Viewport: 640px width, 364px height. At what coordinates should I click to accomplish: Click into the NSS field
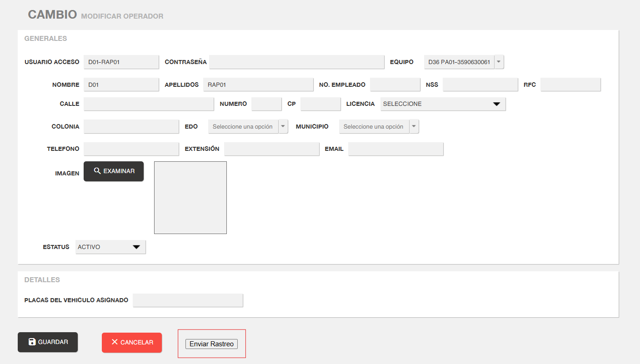(x=480, y=85)
